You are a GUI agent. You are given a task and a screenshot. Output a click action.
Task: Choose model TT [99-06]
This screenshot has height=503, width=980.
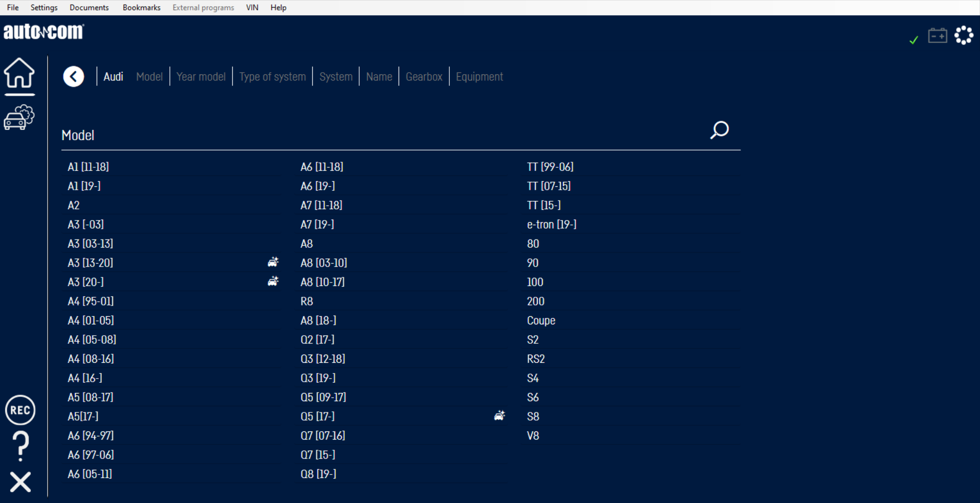click(551, 167)
